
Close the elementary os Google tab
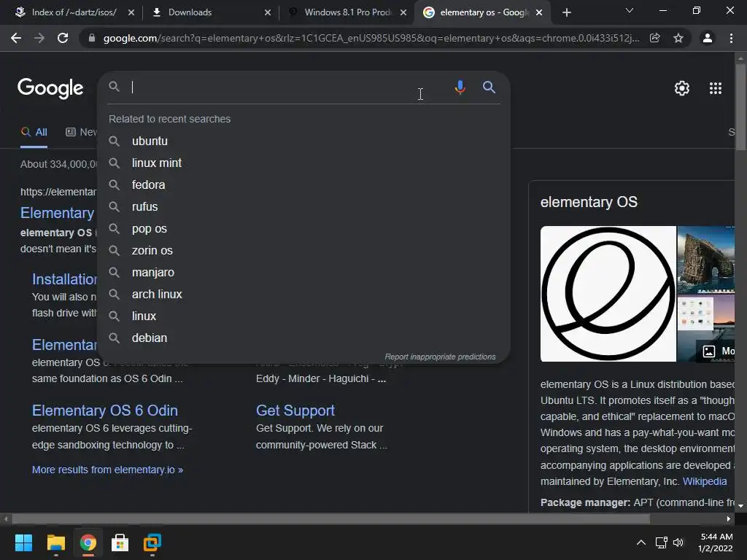(539, 12)
